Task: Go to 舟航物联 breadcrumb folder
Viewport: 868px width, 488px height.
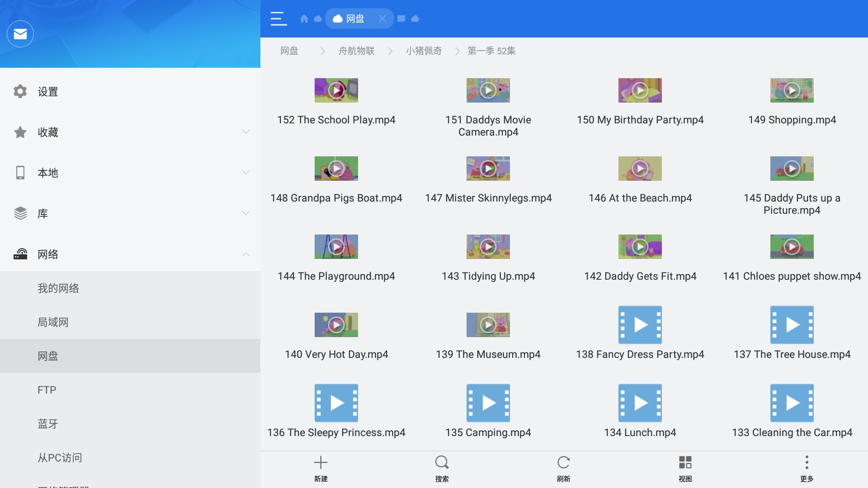Action: pos(356,51)
